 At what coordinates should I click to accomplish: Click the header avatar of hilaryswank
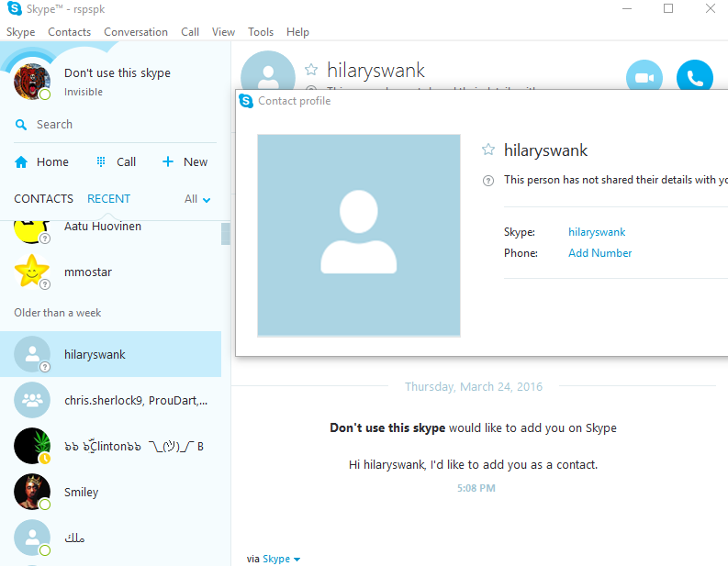(x=268, y=70)
